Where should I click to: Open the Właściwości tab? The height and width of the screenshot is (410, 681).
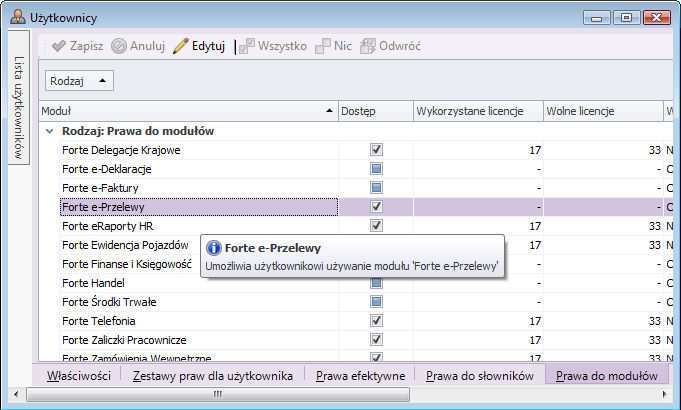pyautogui.click(x=79, y=376)
